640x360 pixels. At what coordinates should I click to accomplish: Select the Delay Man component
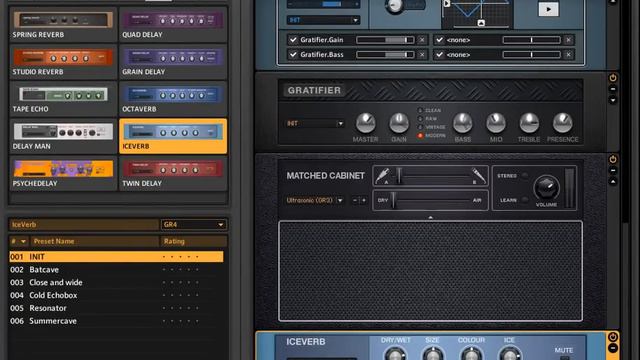[x=63, y=136]
